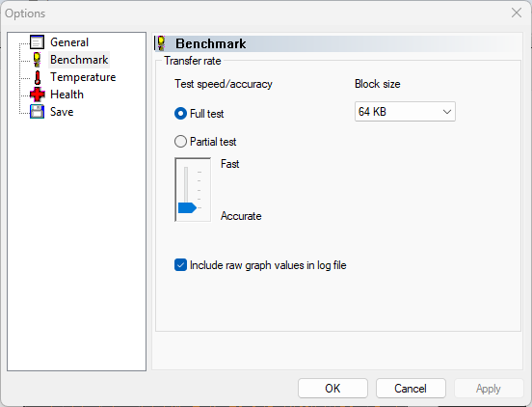Click the blue Fast/Accurate slider thumb
532x407 pixels.
pos(187,207)
